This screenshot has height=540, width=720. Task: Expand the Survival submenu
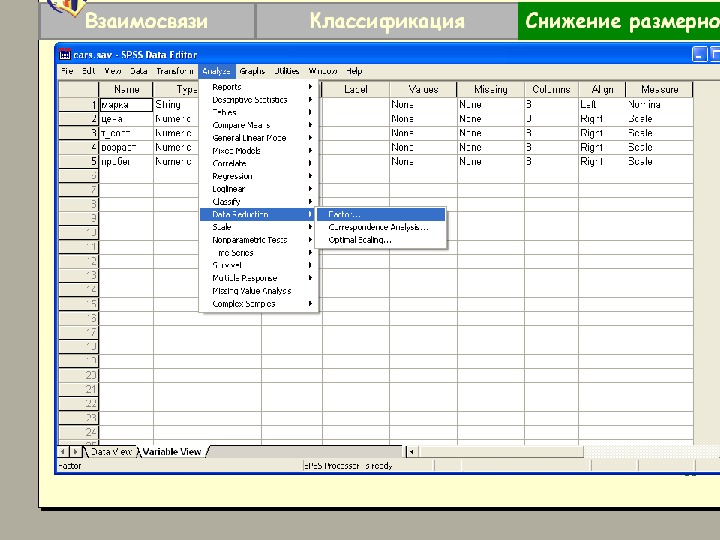(x=259, y=265)
